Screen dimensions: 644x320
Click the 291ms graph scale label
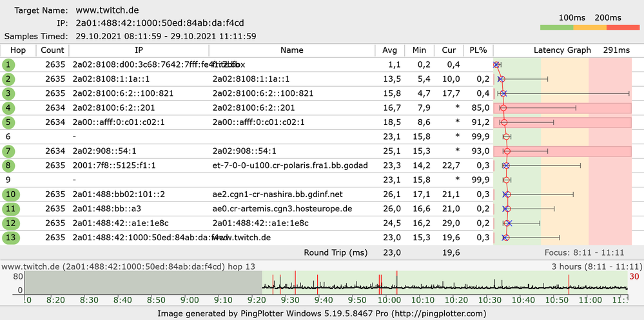(616, 50)
